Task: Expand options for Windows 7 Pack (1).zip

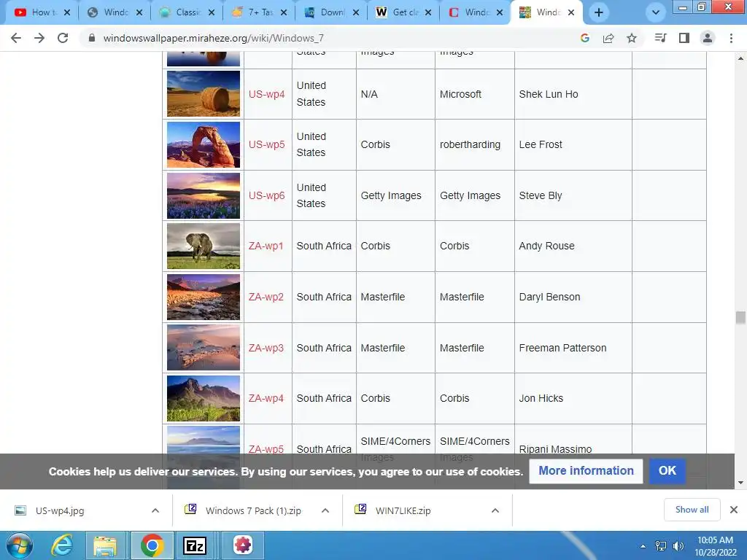Action: pos(325,510)
